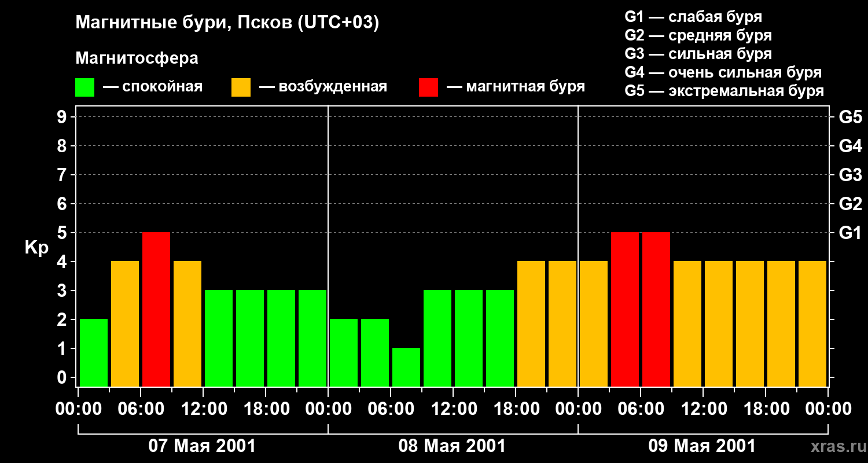868x463 pixels.
Task: Click the "12:00" time label for 08 Мая
Action: pos(453,409)
